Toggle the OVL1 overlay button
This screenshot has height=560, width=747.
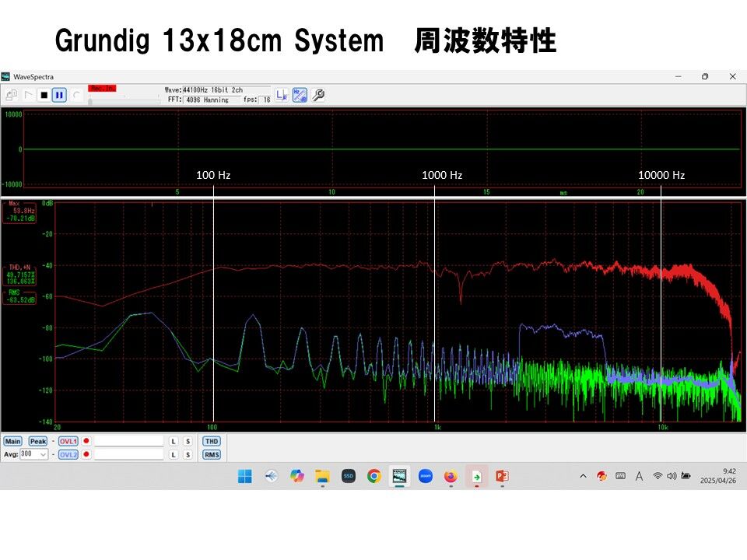(x=68, y=442)
